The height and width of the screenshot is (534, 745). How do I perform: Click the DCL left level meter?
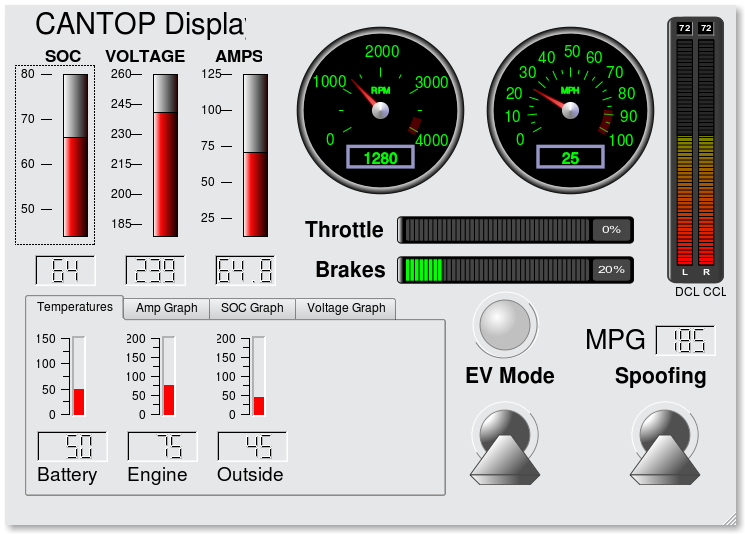(685, 150)
